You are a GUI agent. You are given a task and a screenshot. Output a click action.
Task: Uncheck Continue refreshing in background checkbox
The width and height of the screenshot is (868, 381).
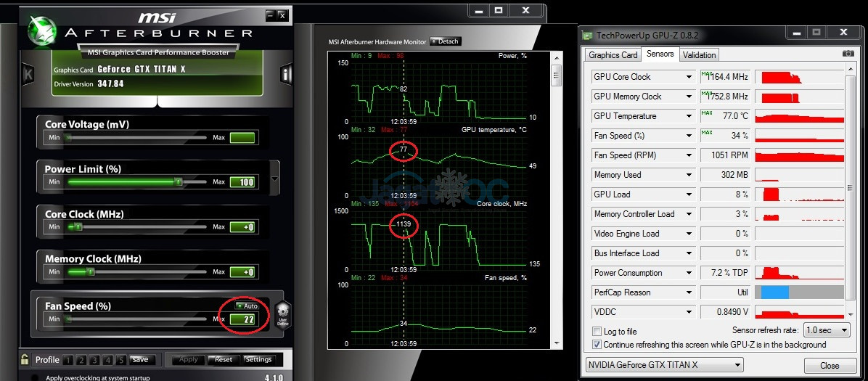pyautogui.click(x=597, y=345)
